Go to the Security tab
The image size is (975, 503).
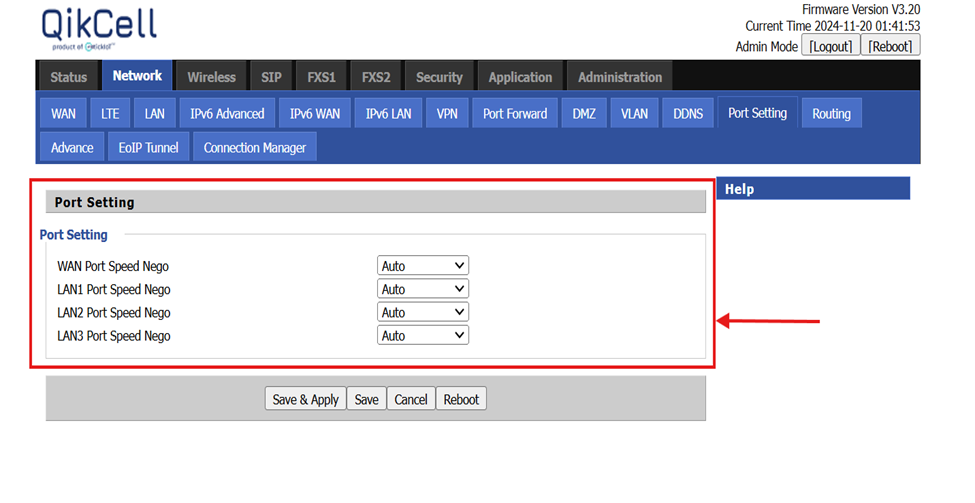[x=439, y=77]
